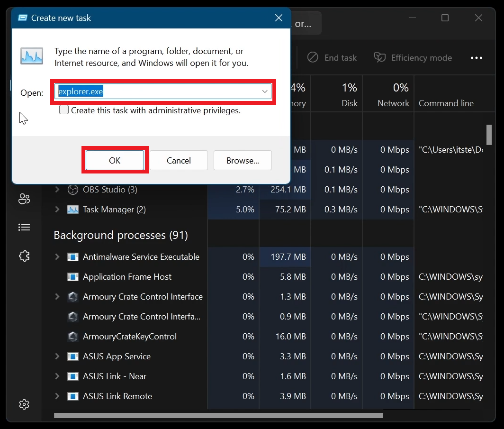This screenshot has height=429, width=504.
Task: Click the Browse button to locate a program
Action: (243, 160)
